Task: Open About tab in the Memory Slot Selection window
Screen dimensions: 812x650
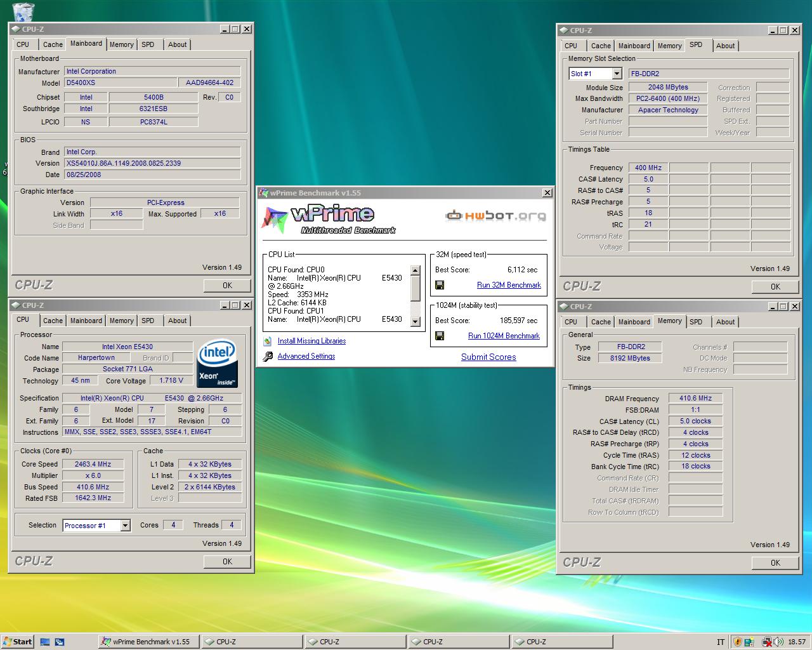Action: (x=725, y=46)
